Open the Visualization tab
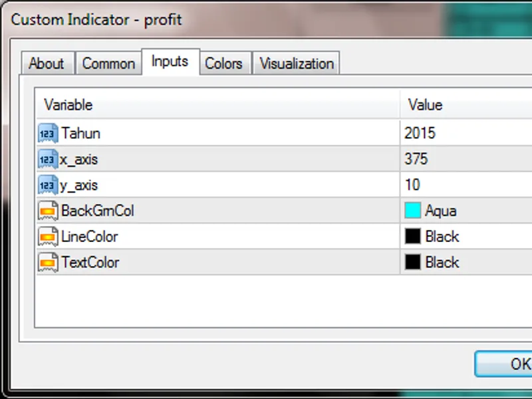This screenshot has height=399, width=532. [297, 63]
